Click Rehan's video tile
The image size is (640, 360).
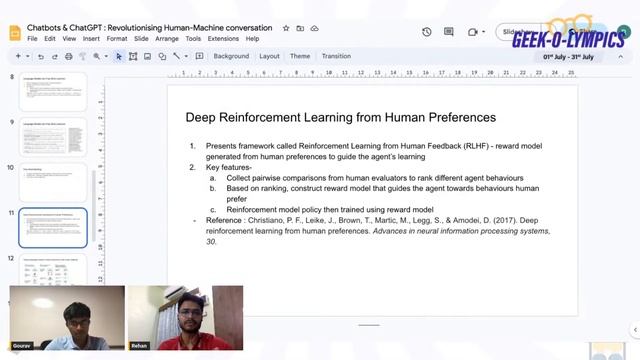click(x=186, y=318)
